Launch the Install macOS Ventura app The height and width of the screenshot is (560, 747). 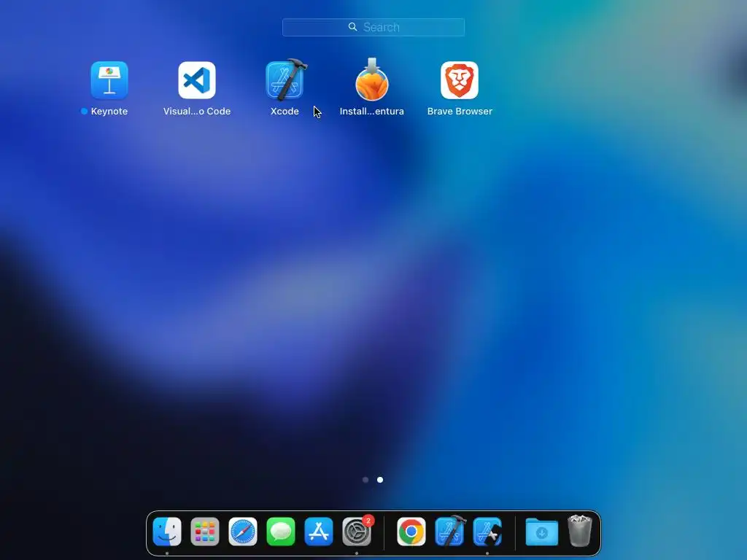[372, 79]
